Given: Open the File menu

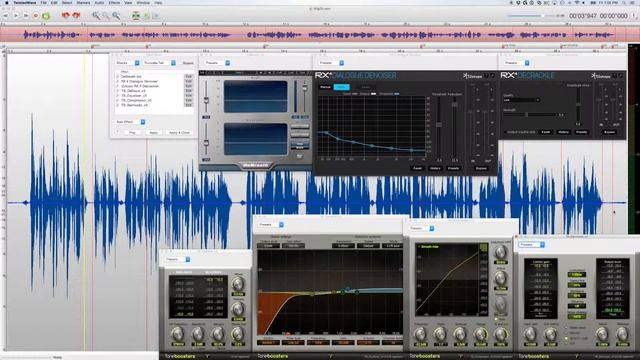Looking at the screenshot, I should (x=43, y=2).
